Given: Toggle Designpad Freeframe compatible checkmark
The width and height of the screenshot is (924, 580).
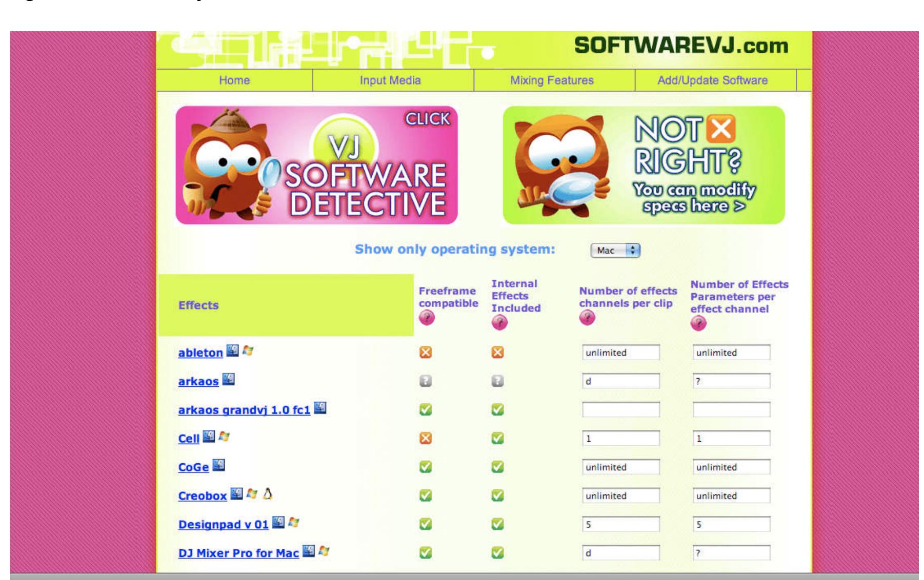Looking at the screenshot, I should pos(426,525).
